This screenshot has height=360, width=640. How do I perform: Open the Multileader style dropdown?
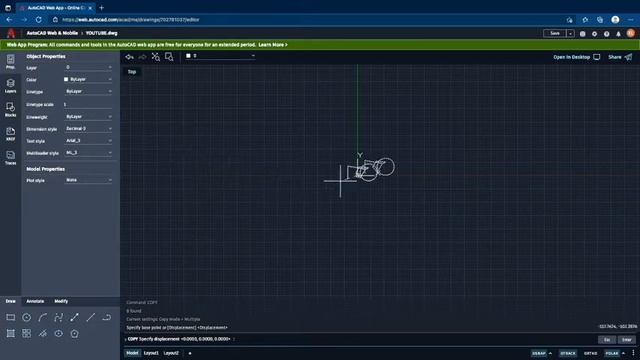(x=88, y=153)
